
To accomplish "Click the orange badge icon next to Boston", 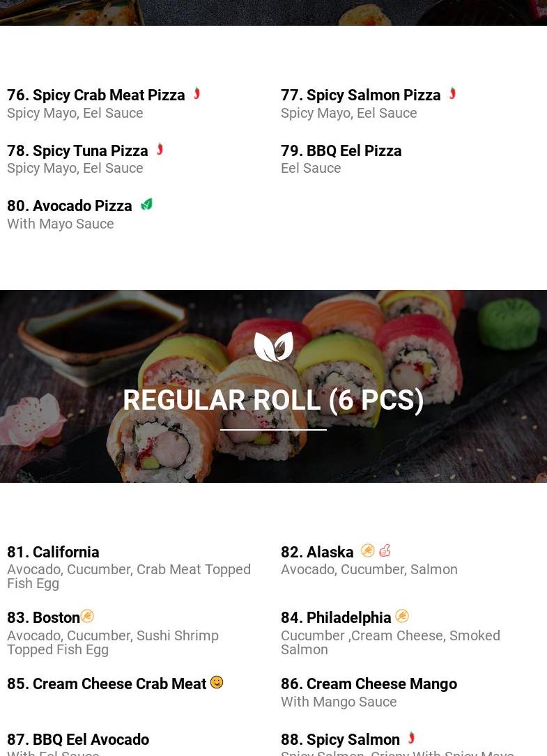I will [x=87, y=616].
